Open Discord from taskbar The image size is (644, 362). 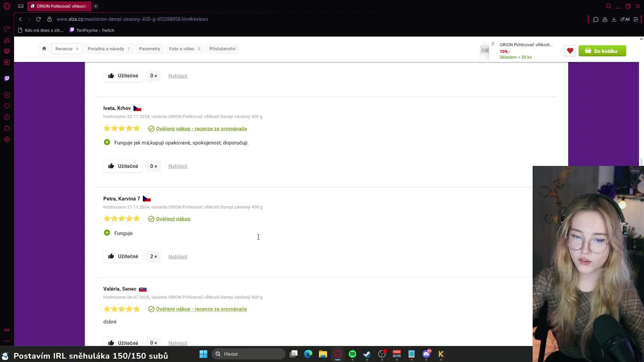point(426,354)
